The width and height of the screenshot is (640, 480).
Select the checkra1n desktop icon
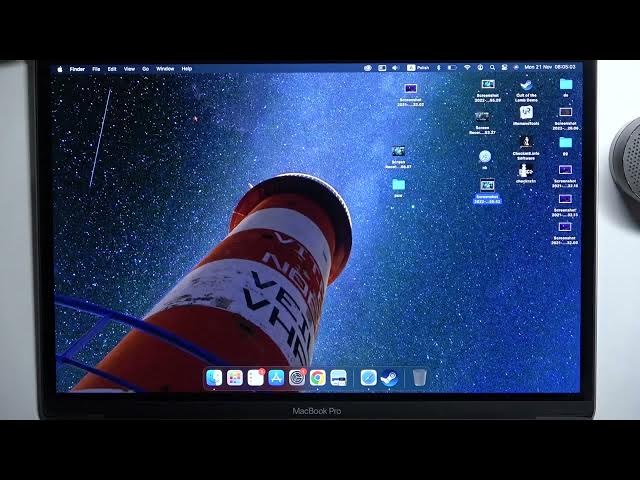pos(526,173)
